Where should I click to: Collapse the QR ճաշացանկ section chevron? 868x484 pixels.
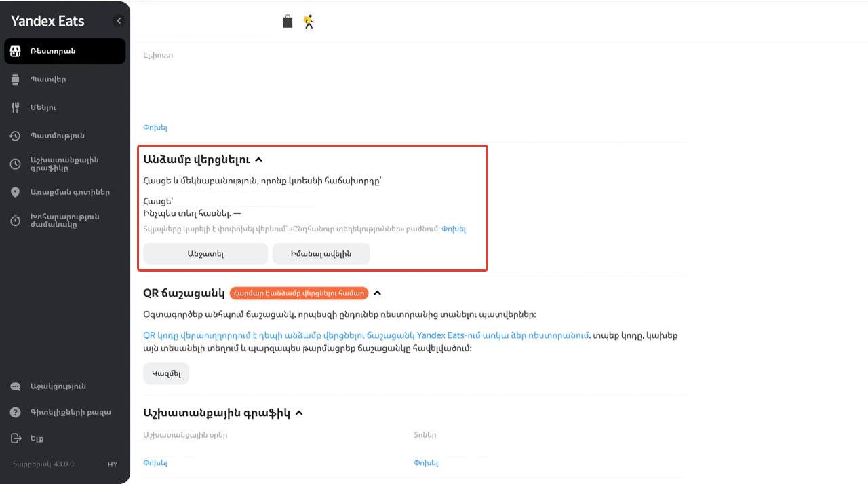coord(378,293)
